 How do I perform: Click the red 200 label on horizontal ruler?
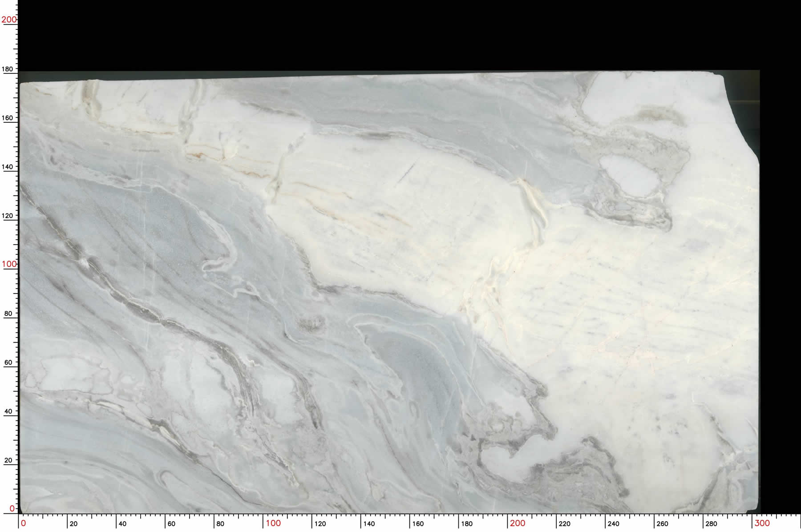[x=518, y=524]
